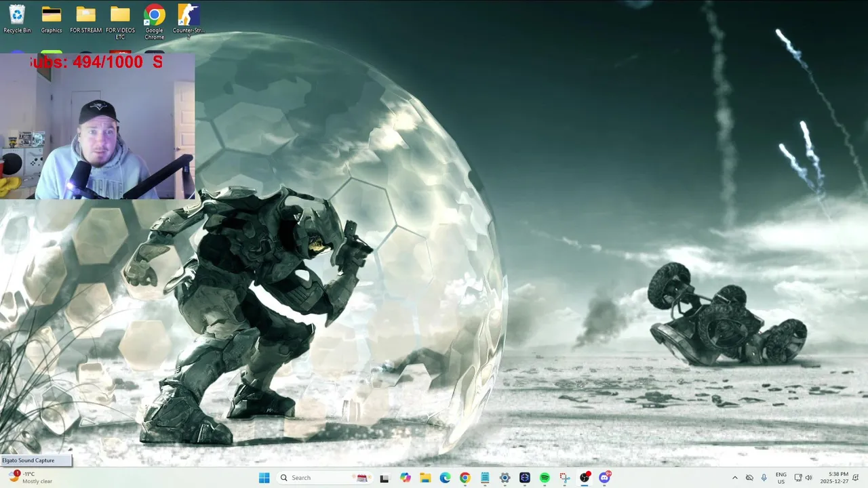
Task: Click the microphone in-use tray icon
Action: (764, 478)
